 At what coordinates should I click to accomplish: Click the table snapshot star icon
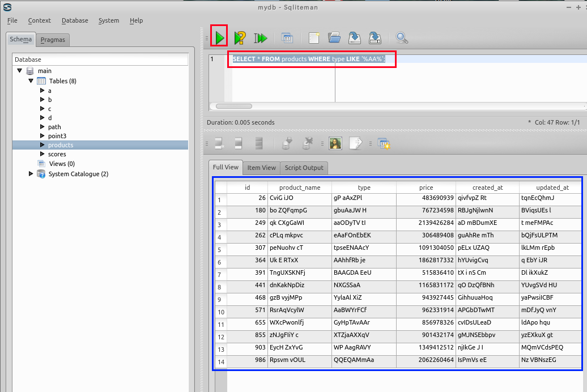[384, 144]
